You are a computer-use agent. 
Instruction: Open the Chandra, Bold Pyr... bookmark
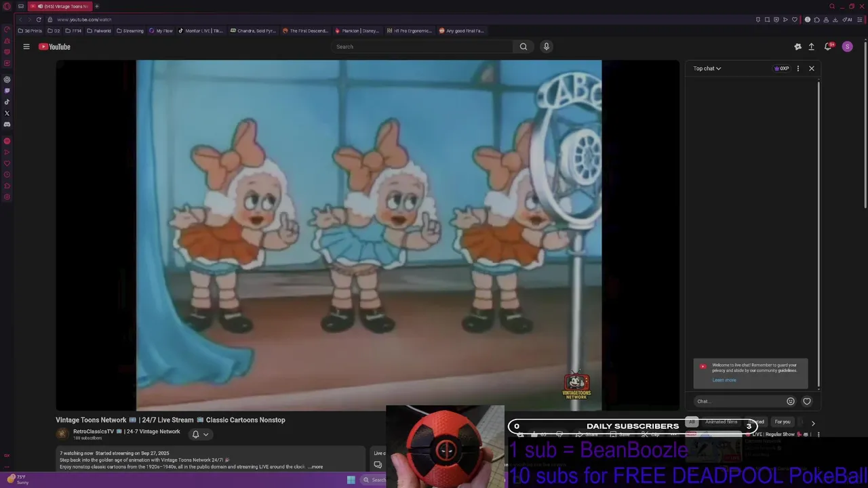click(x=253, y=30)
